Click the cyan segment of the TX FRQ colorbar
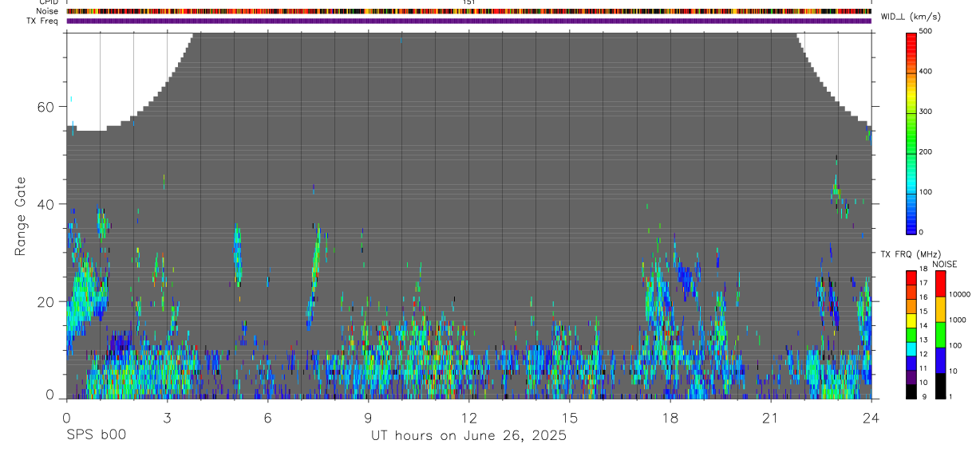980x452 pixels. [911, 349]
